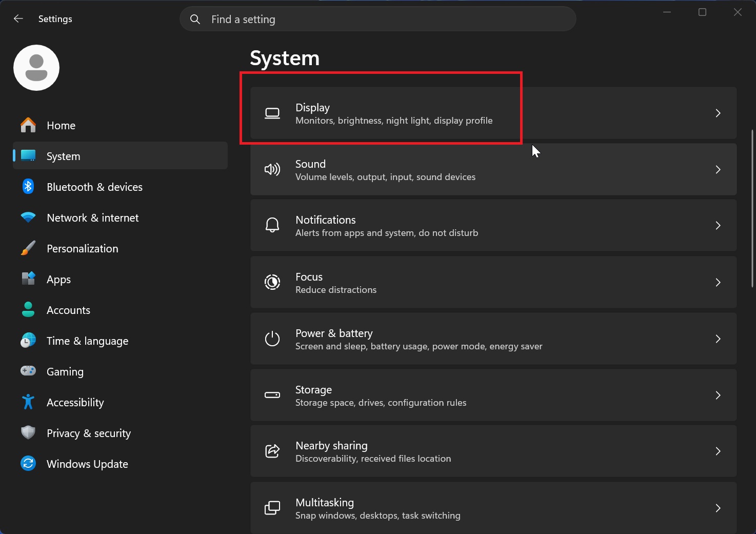Click the Home house icon

point(28,125)
